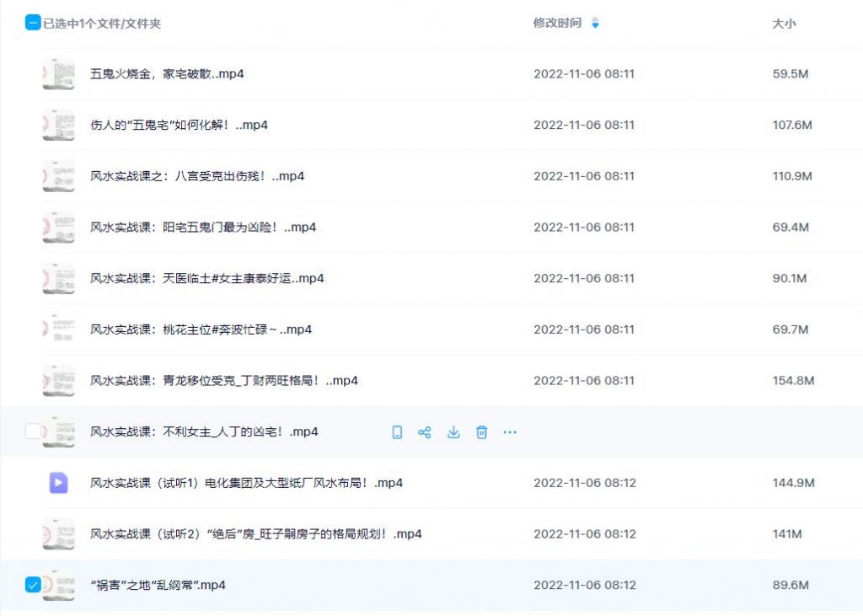Screen dimensions: 863x616
Task: Open 试听2 “绝后”房 video file
Action: [x=255, y=534]
